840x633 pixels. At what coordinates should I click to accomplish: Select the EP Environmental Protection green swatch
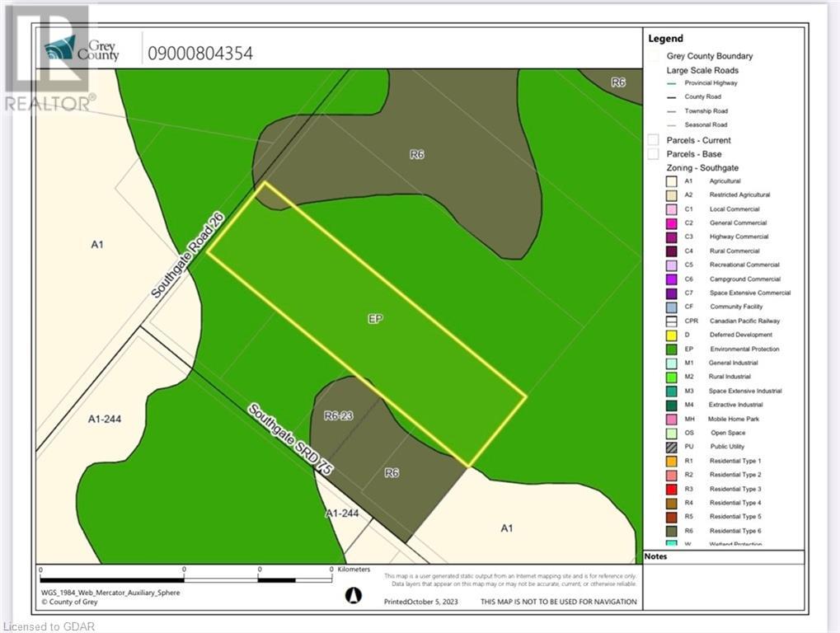click(x=671, y=349)
